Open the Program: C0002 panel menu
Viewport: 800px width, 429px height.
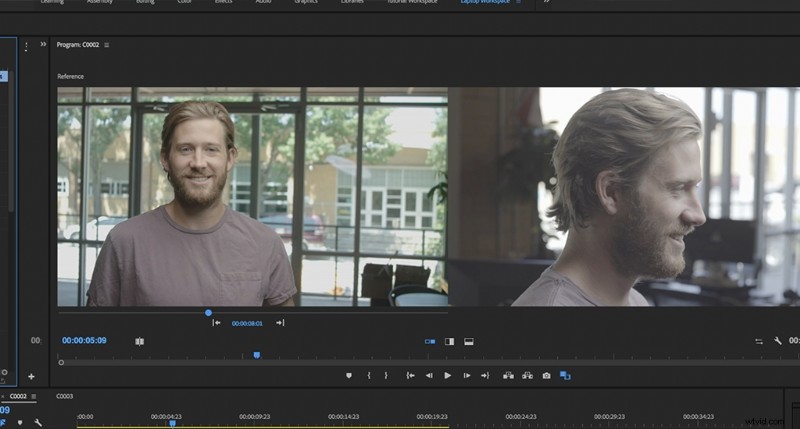click(x=107, y=45)
